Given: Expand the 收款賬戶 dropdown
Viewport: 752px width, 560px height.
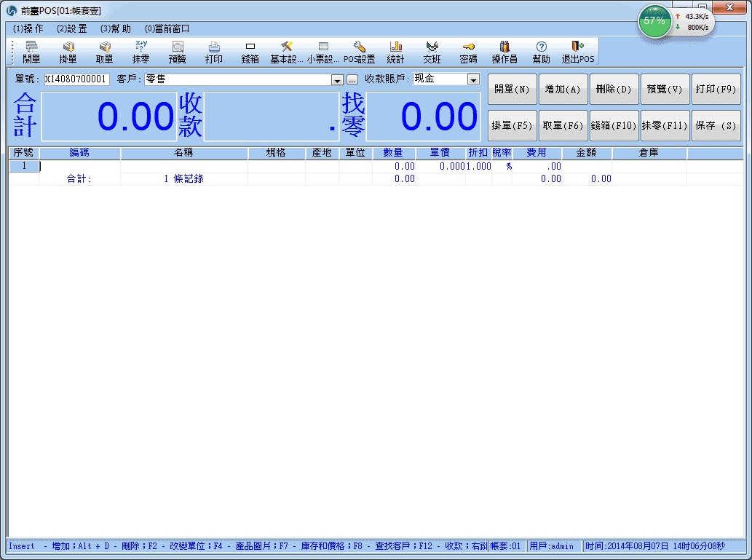Looking at the screenshot, I should point(473,79).
